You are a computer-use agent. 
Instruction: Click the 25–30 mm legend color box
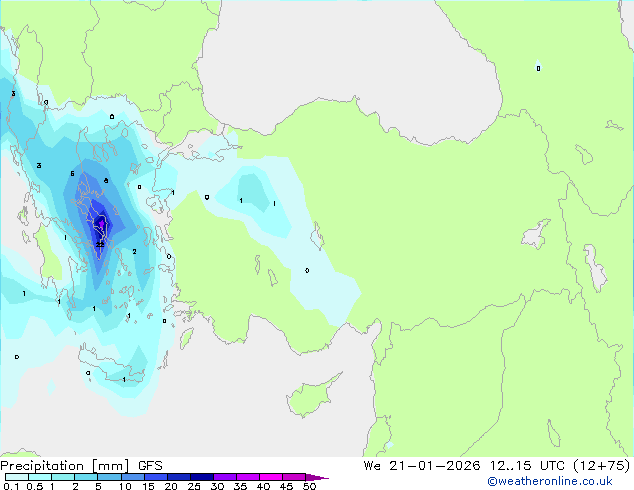(x=202, y=477)
